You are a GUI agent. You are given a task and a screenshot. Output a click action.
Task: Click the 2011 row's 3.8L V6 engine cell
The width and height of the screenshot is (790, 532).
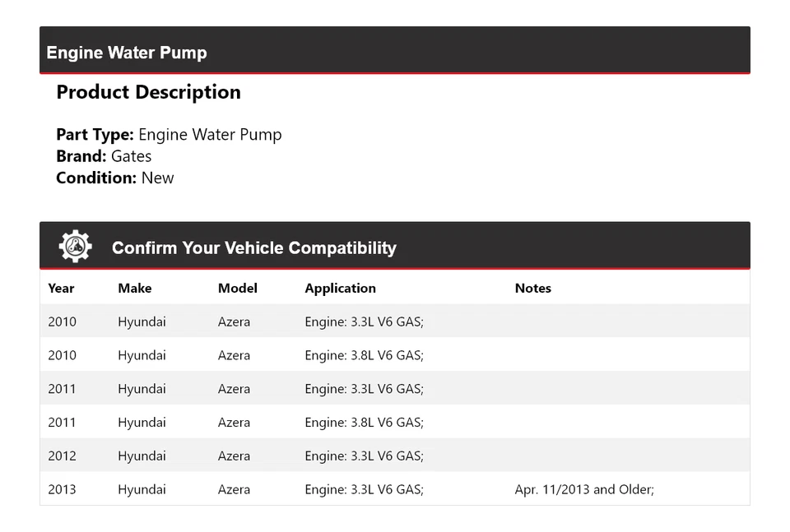tap(364, 423)
